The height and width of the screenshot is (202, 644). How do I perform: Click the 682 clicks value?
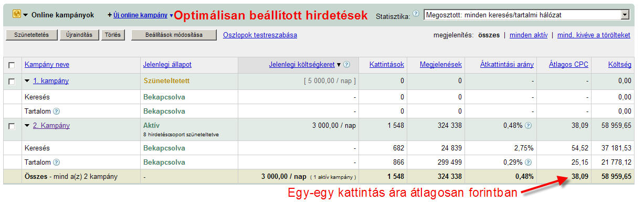click(398, 148)
